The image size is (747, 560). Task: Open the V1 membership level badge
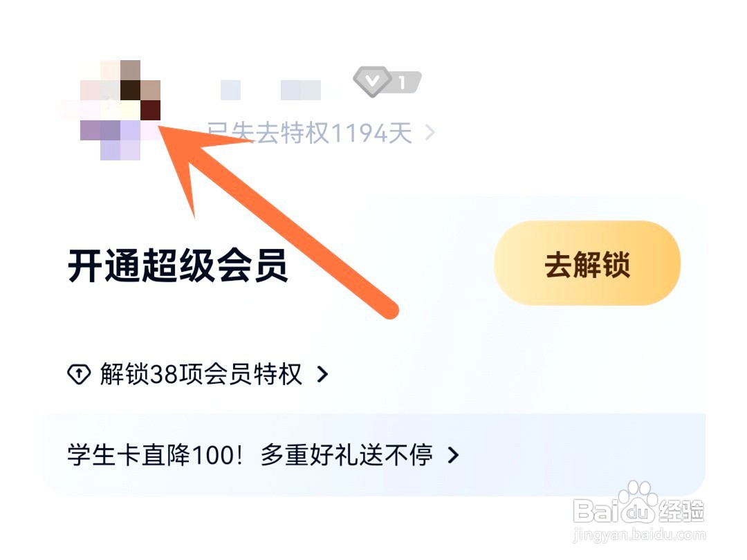(387, 82)
